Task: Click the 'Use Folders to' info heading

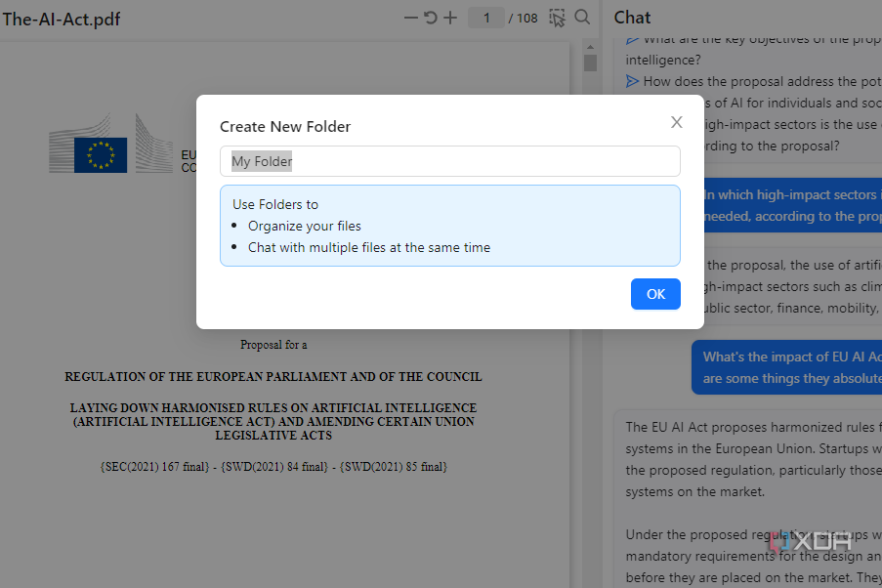Action: tap(275, 204)
